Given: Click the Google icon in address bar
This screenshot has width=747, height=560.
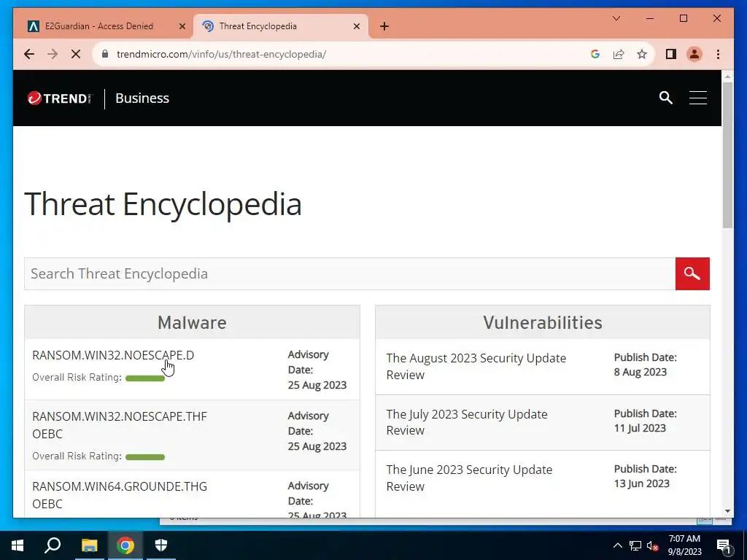Looking at the screenshot, I should coord(595,54).
